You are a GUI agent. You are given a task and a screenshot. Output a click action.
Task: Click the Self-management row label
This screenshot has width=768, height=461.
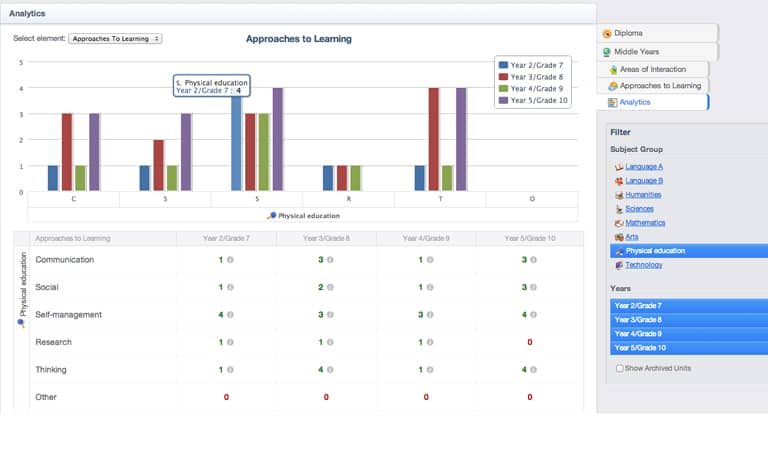point(69,315)
